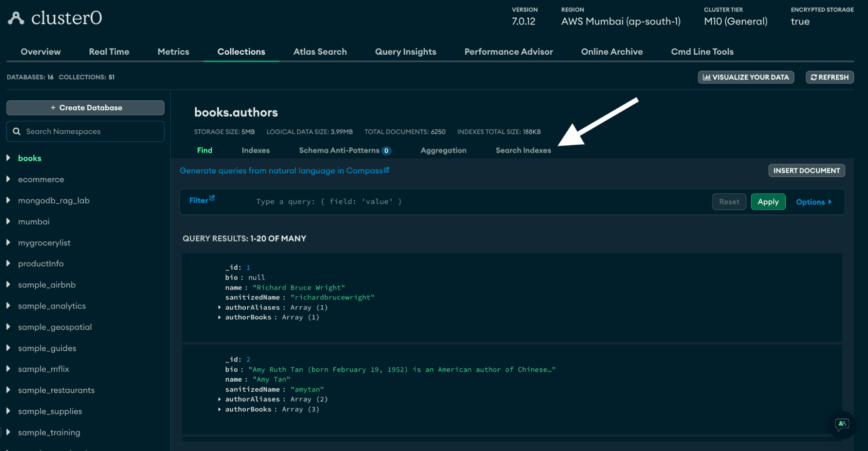The image size is (868, 451).
Task: Expand the sample_mflix database
Action: (8, 369)
